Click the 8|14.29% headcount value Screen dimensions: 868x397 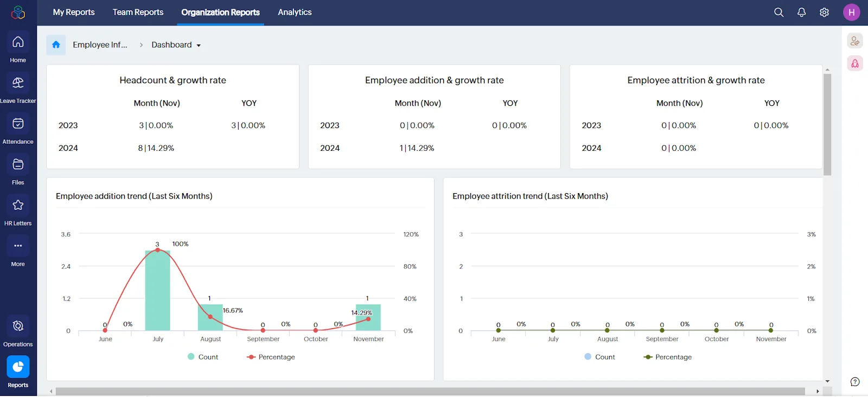156,148
